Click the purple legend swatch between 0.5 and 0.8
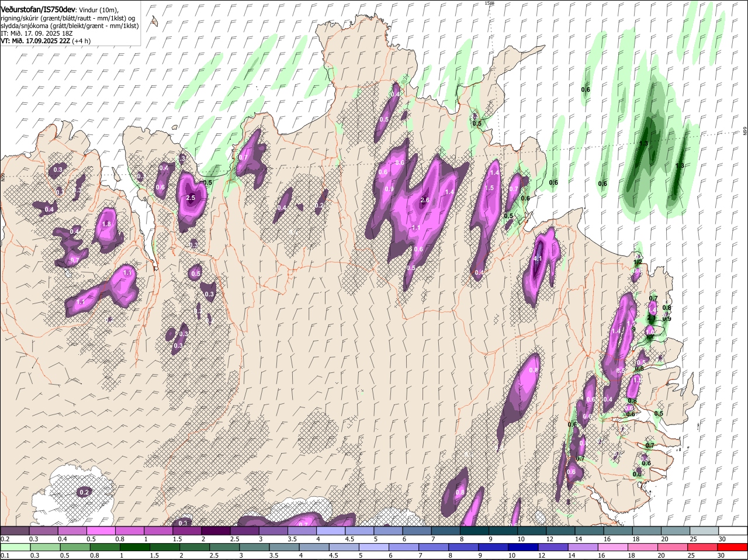This screenshot has height=560, width=748. 101,531
